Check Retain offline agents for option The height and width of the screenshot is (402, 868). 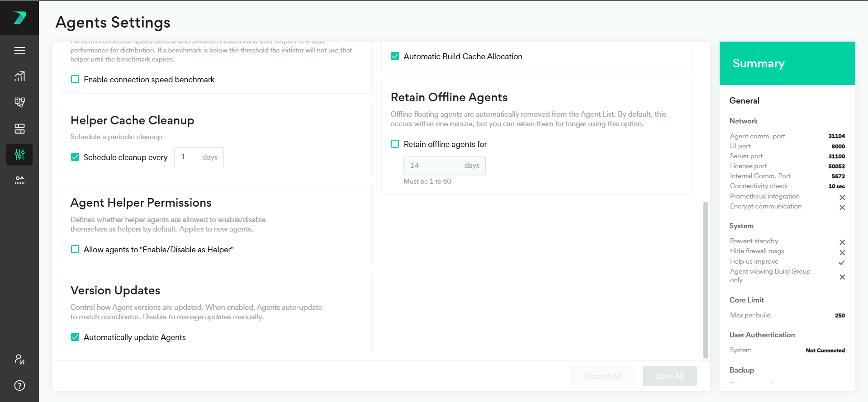point(395,144)
